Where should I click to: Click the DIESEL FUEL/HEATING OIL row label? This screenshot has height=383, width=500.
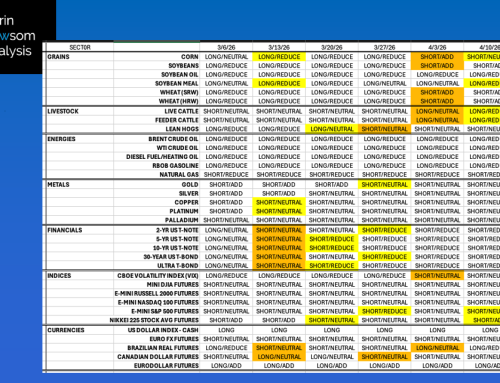click(162, 157)
